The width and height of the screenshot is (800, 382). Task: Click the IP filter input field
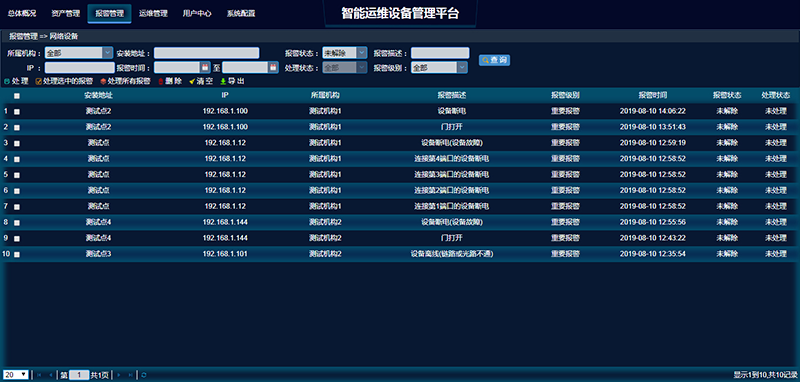(x=80, y=67)
